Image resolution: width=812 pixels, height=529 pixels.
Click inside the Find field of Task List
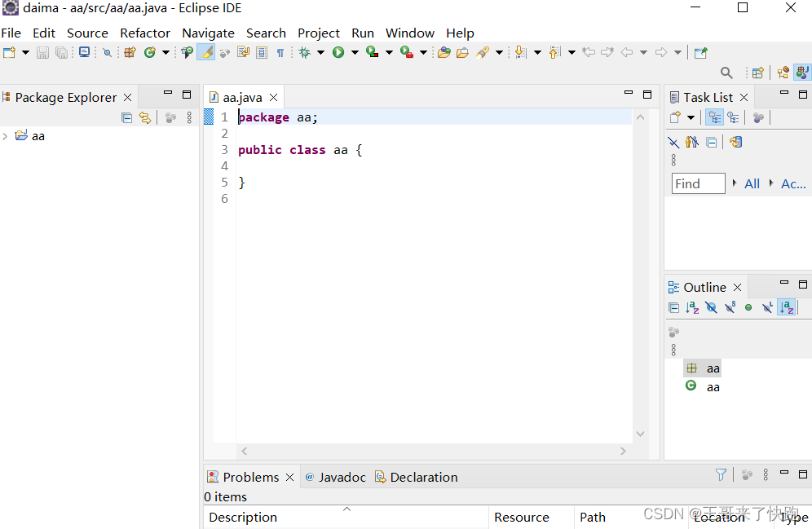(x=698, y=183)
